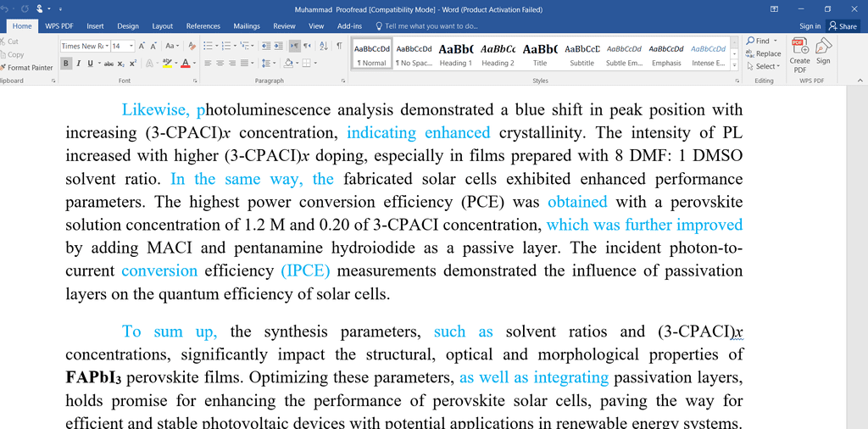Image resolution: width=868 pixels, height=429 pixels.
Task: Expand underline style dropdown arrow
Action: tap(99, 63)
